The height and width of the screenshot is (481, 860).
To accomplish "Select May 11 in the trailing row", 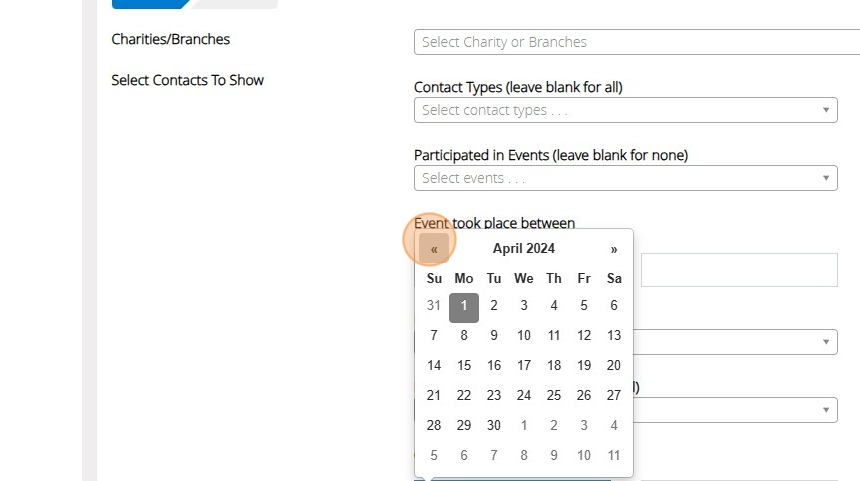I will tap(614, 455).
